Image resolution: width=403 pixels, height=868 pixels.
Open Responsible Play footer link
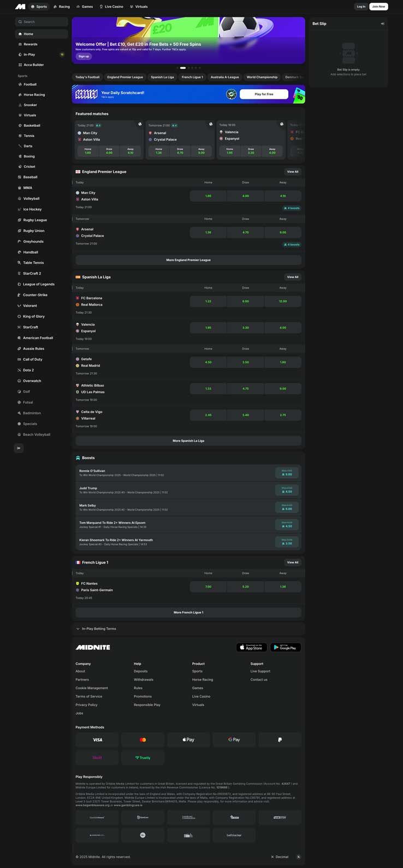pos(147,705)
